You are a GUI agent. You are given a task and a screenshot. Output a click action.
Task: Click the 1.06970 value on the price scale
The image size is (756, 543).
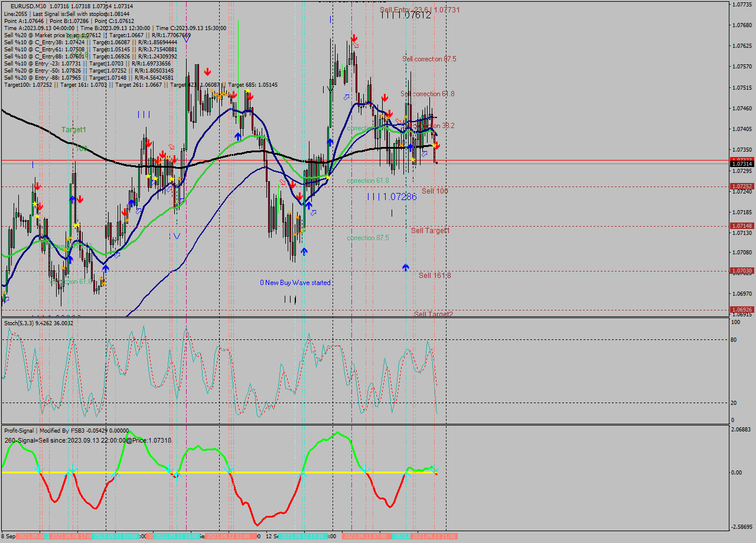click(741, 294)
